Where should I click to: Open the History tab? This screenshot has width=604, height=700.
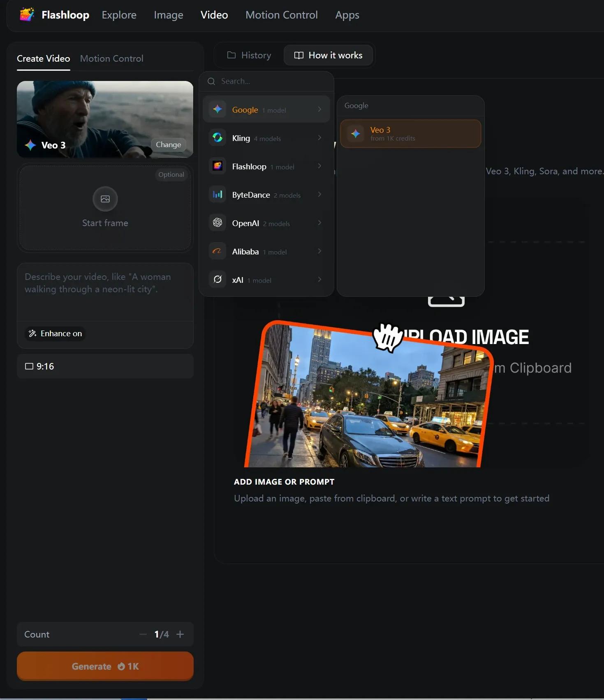click(249, 55)
